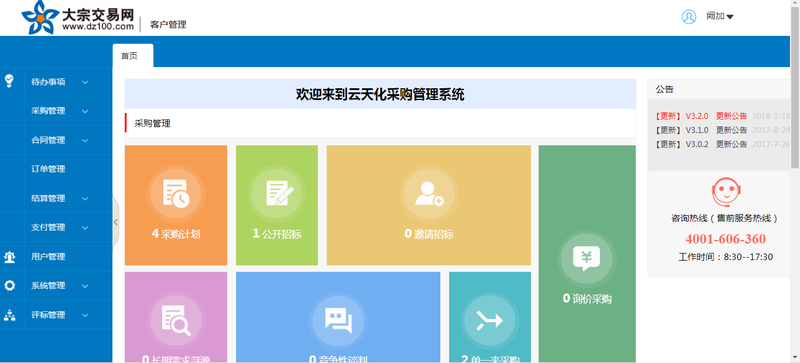Viewport: 800px width, 363px height.
Task: Open the 邀请招标 add-user icon
Action: [x=429, y=194]
